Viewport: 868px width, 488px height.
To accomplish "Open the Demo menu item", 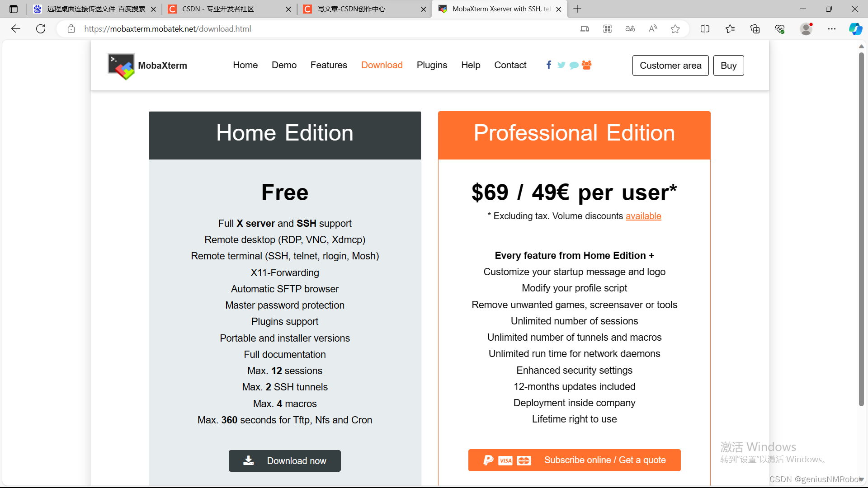I will [284, 65].
